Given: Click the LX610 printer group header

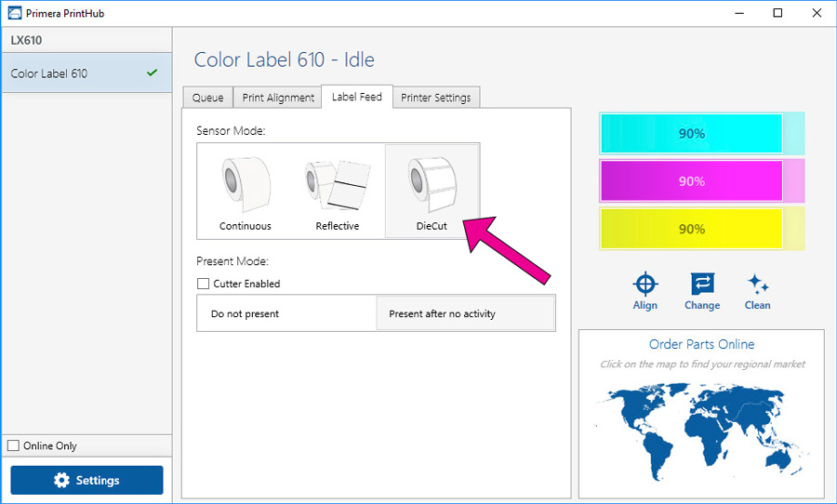Looking at the screenshot, I should click(x=86, y=40).
